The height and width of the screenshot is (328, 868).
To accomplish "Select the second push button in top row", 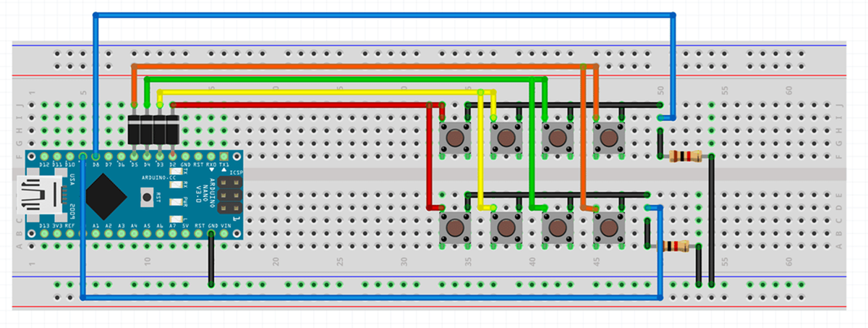I will point(506,136).
